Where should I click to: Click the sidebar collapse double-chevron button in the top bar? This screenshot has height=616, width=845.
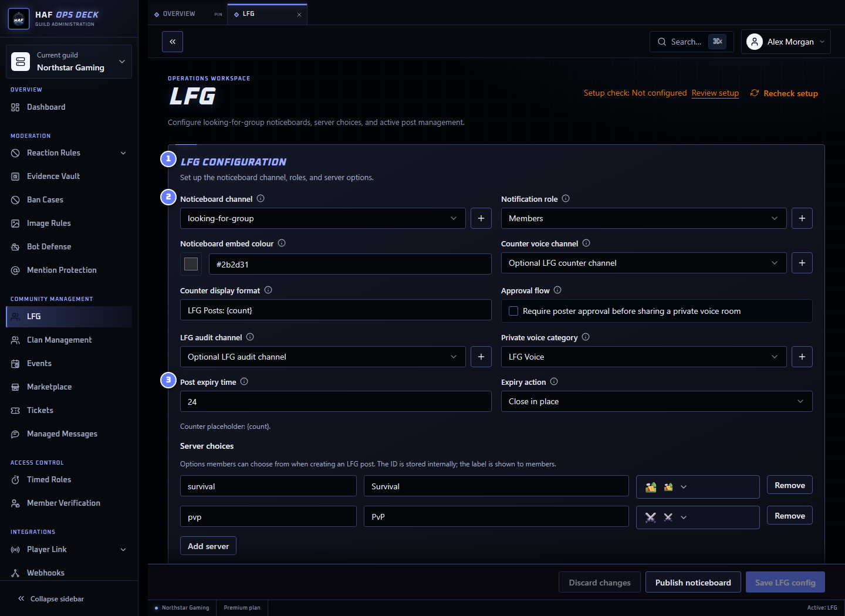[x=173, y=42]
